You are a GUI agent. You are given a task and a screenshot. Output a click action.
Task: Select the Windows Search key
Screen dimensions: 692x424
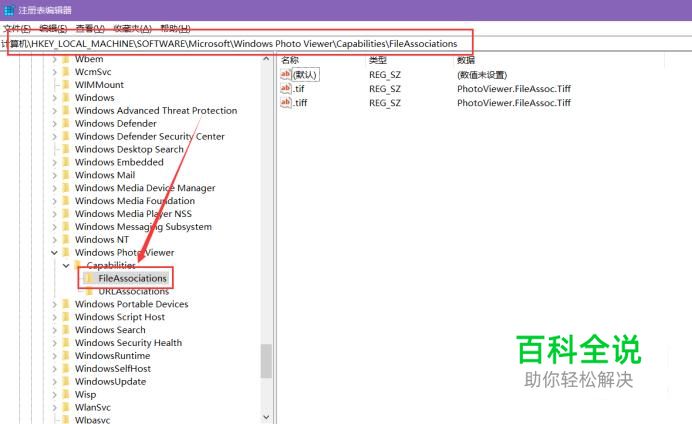click(x=110, y=330)
